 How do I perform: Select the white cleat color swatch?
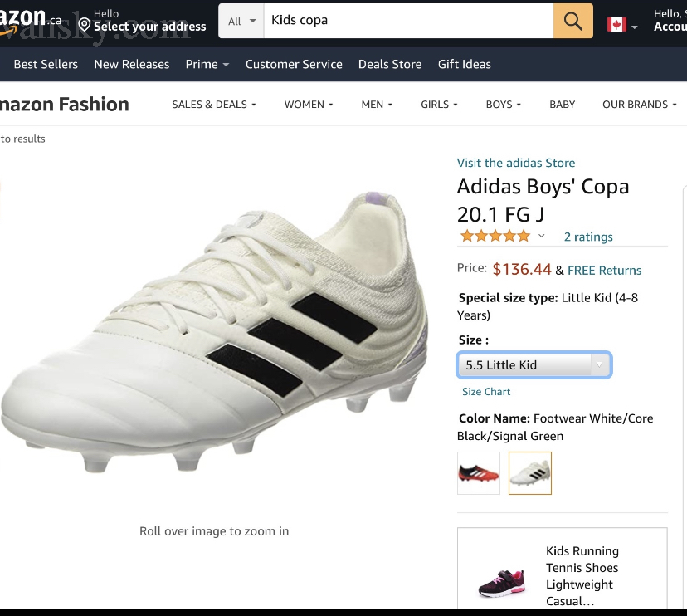coord(529,473)
